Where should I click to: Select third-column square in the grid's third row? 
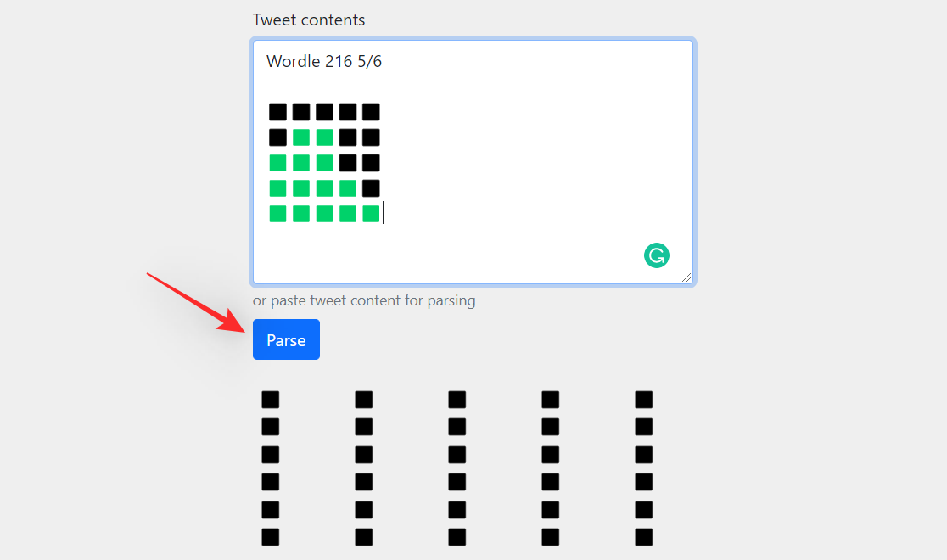coord(457,454)
